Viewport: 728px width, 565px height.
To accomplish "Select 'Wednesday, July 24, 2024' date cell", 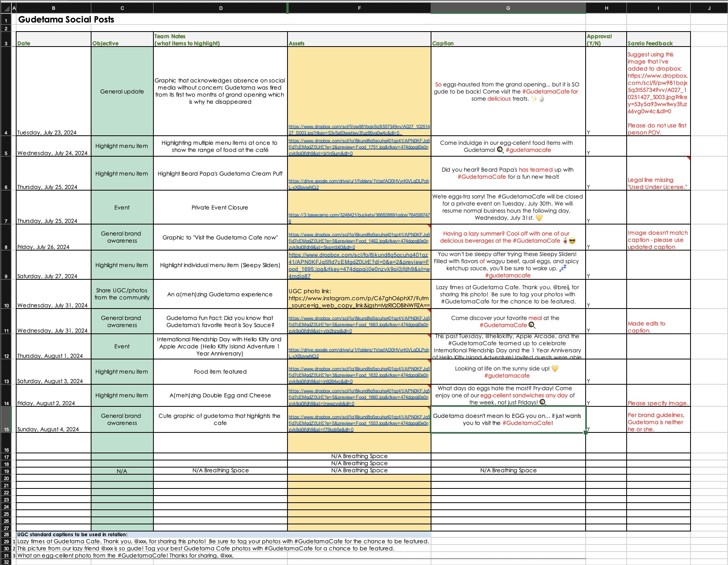I will click(x=54, y=146).
